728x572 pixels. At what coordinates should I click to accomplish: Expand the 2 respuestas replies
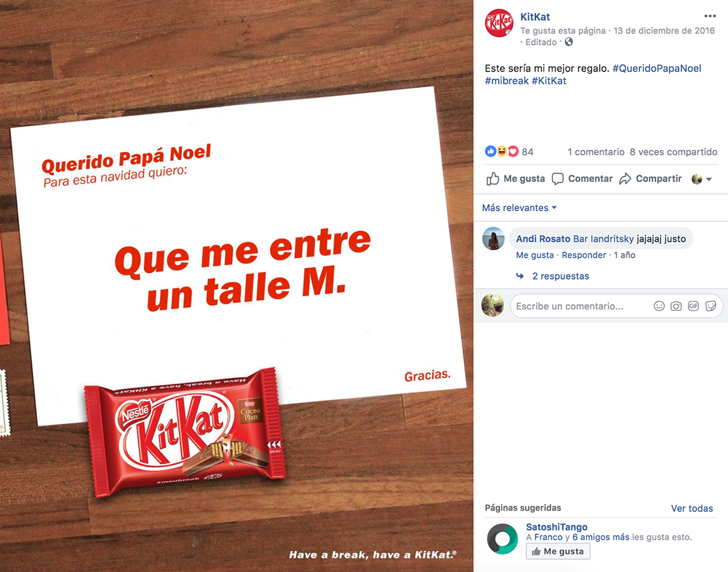pos(561,276)
